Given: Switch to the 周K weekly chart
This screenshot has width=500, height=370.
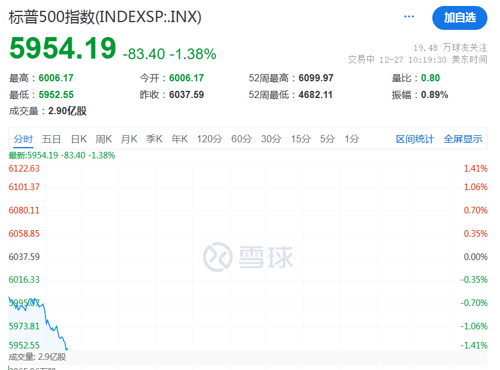Looking at the screenshot, I should [104, 139].
